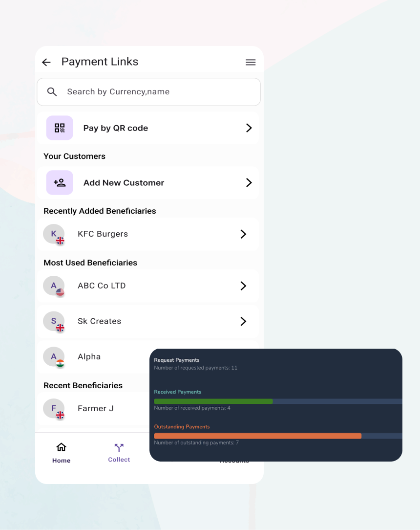Select the KFC Burgers avatar with UK flag
The image size is (420, 530).
tap(54, 234)
